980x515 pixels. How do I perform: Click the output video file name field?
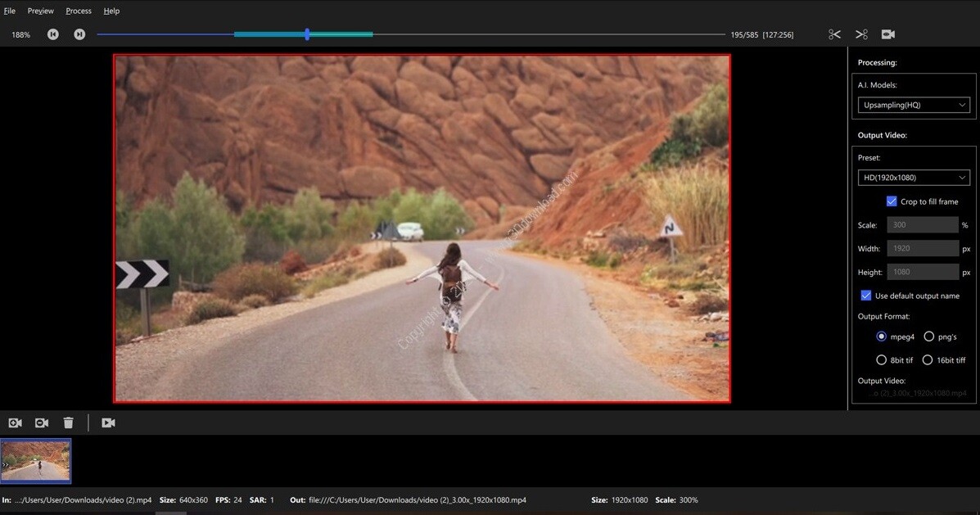[917, 393]
